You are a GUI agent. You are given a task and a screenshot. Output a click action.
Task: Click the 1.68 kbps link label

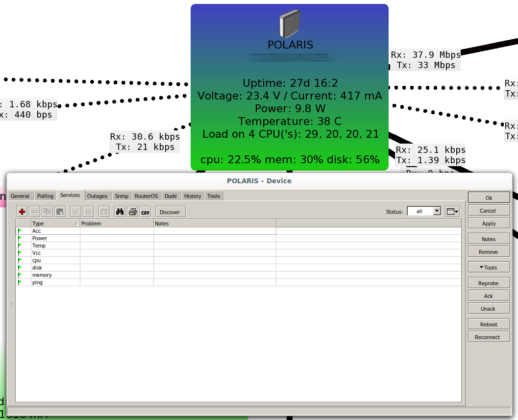[x=29, y=109]
